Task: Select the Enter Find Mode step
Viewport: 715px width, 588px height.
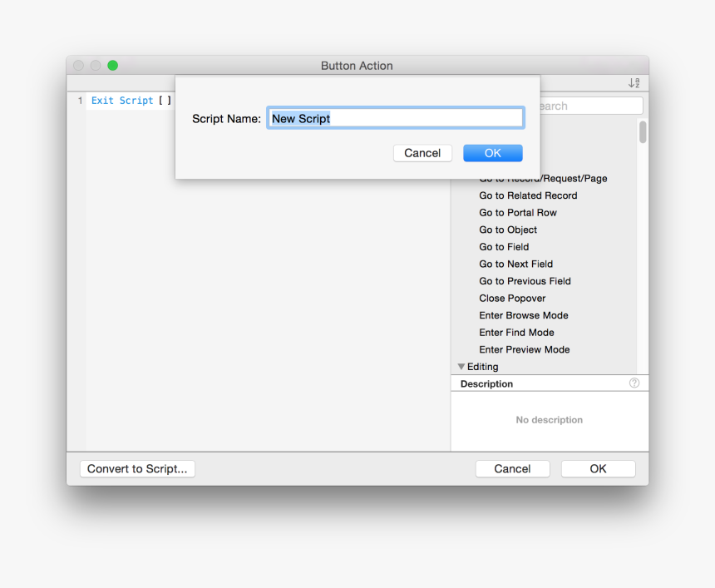Action: [x=517, y=332]
